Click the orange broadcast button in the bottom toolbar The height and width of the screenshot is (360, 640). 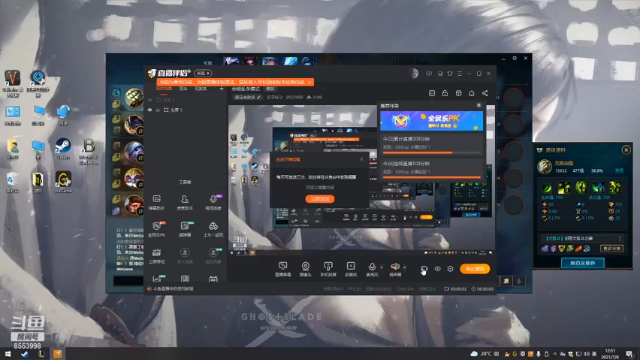[x=475, y=269]
